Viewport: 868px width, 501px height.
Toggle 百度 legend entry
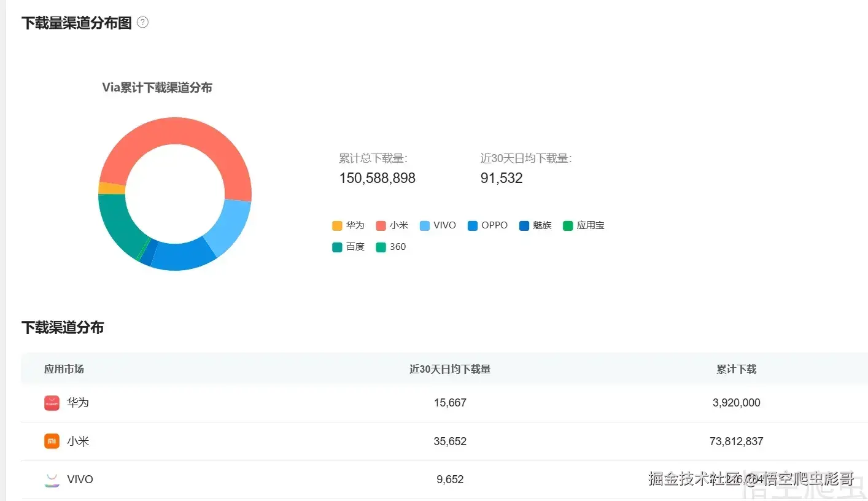coord(348,247)
